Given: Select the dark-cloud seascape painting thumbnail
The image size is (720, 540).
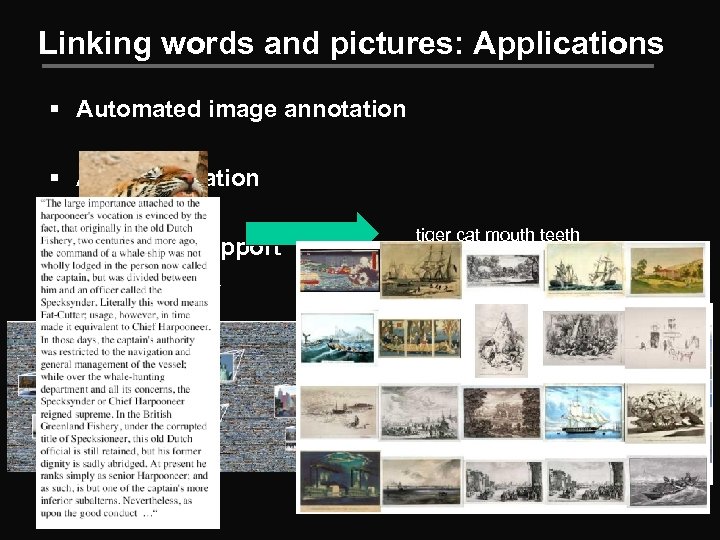Looking at the screenshot, I should [x=422, y=482].
